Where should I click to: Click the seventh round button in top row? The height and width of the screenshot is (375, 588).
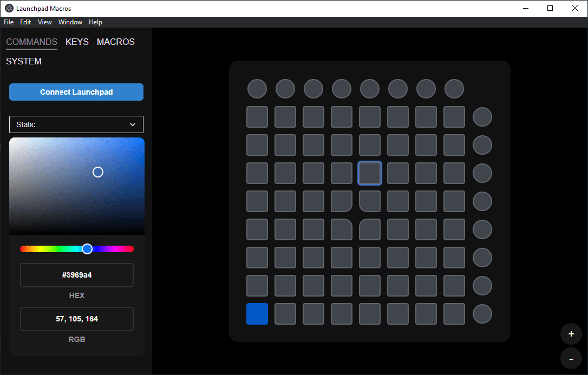(x=426, y=89)
